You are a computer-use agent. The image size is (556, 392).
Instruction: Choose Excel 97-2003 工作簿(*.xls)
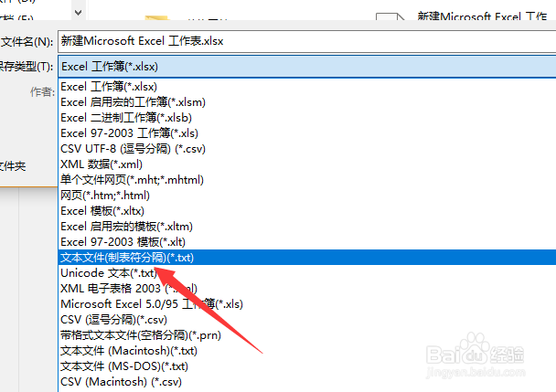click(307, 133)
